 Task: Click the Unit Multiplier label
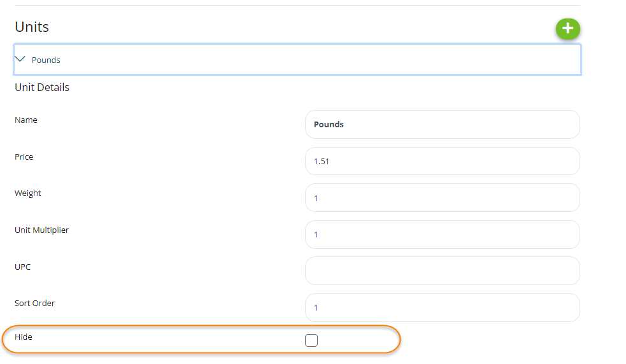tap(41, 230)
